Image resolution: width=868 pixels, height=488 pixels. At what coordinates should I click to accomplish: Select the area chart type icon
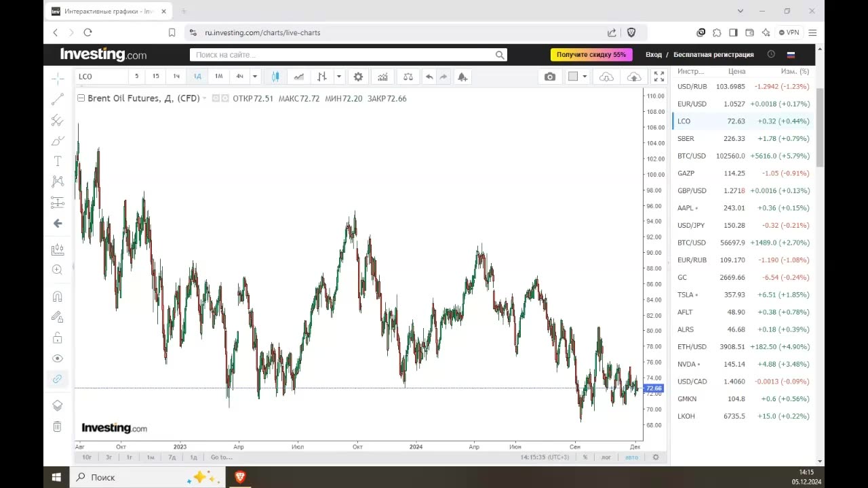coord(298,77)
